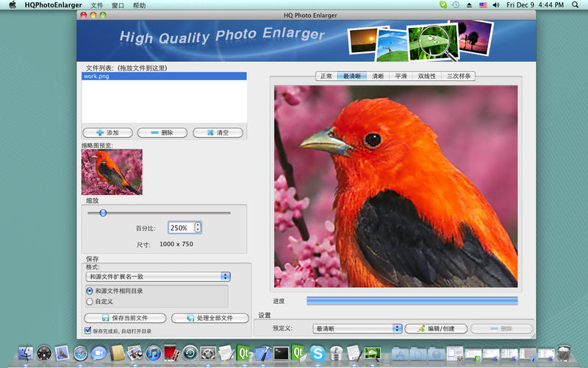The width and height of the screenshot is (588, 368).
Task: Open Photo Booth from the dock
Action: point(172,353)
